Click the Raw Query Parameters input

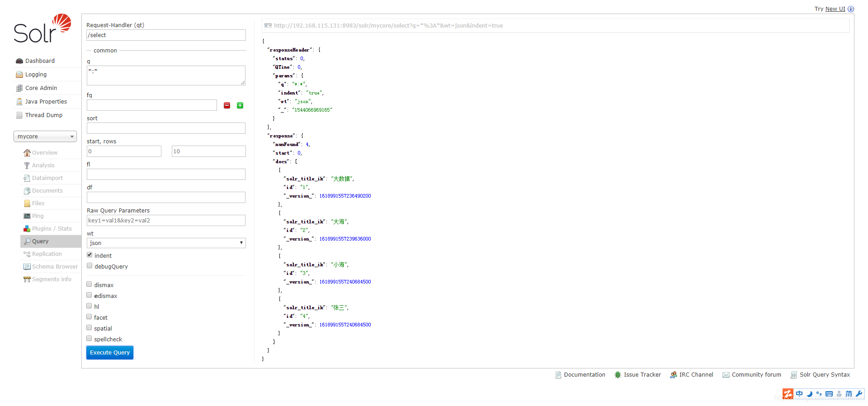tap(166, 221)
